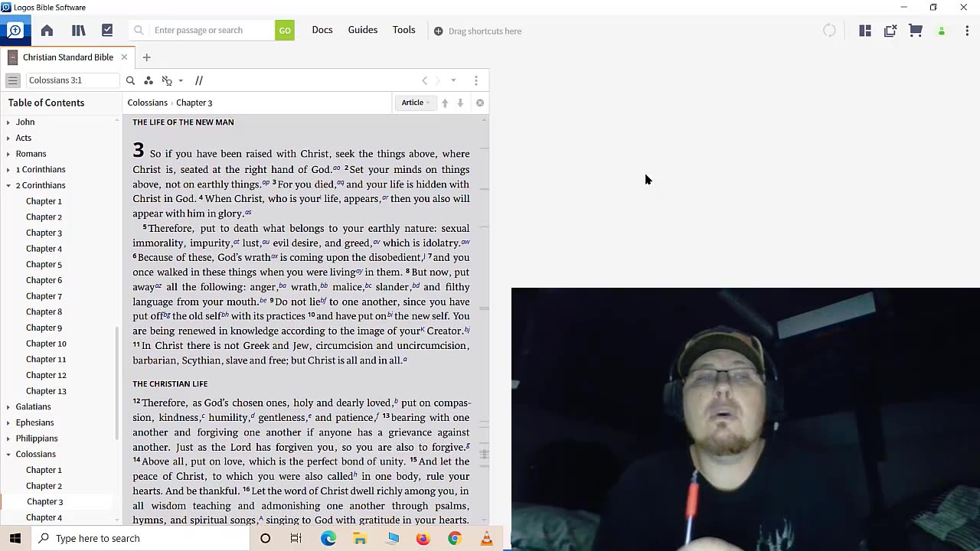Click the parallel resources slashes icon
980x551 pixels.
[199, 80]
